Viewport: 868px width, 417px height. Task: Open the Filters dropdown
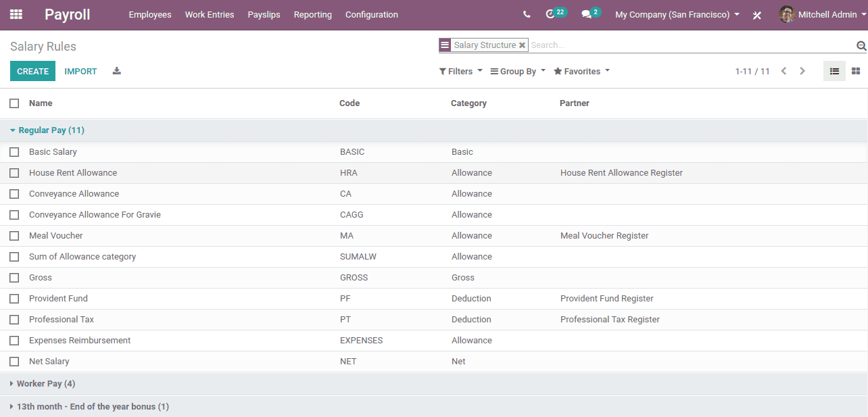[461, 71]
